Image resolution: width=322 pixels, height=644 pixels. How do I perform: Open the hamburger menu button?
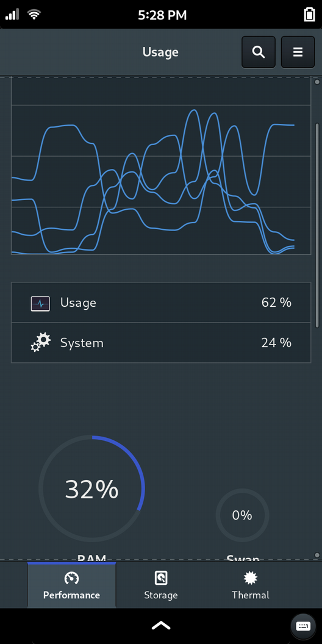click(298, 52)
